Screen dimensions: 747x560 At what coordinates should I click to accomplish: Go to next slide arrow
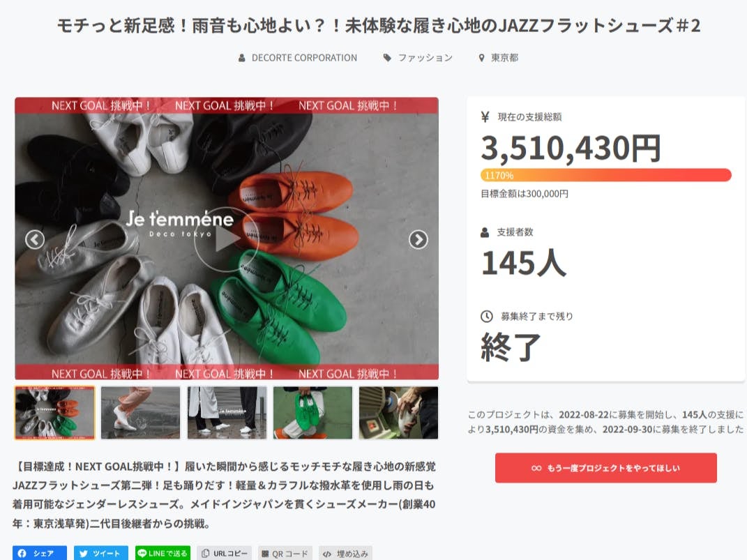[418, 239]
